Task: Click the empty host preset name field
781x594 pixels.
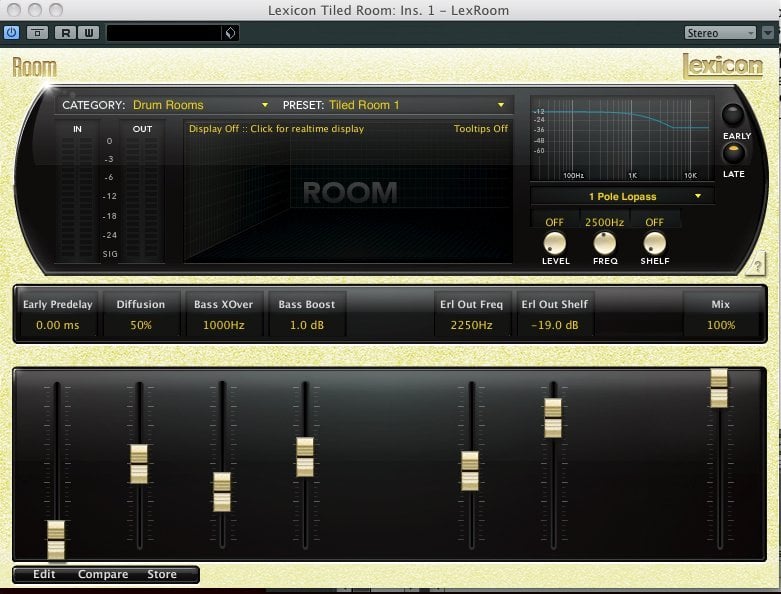Action: tap(164, 33)
